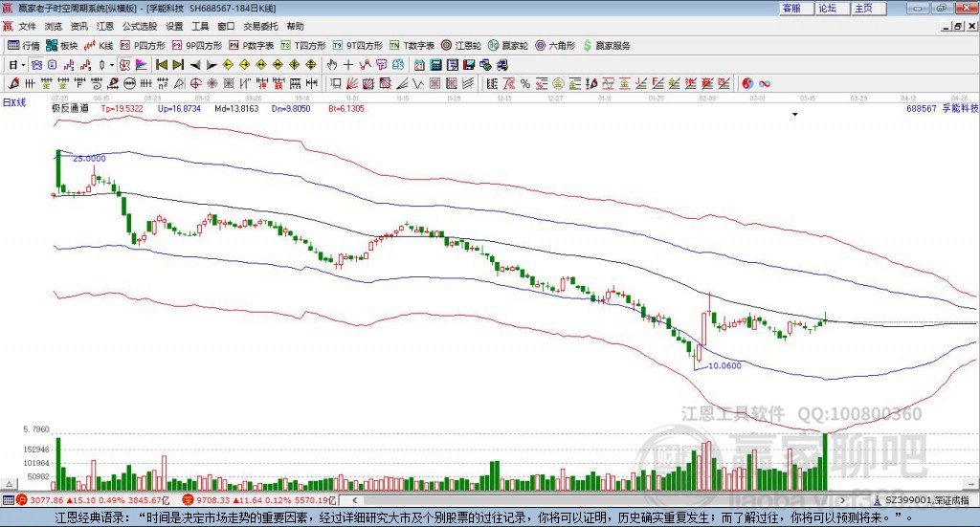The height and width of the screenshot is (527, 980).
Task: Expand the bottom-left panel up arrow
Action: click(x=9, y=484)
